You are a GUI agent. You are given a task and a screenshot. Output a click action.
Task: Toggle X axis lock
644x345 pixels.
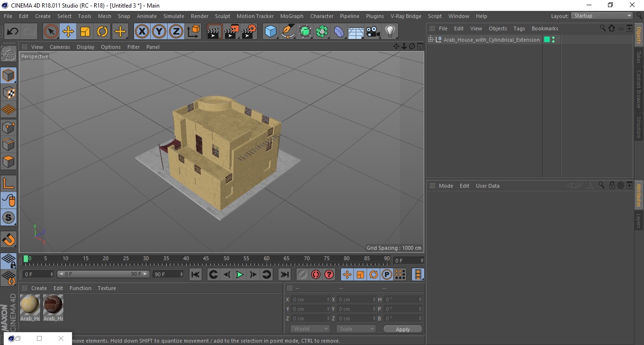142,32
